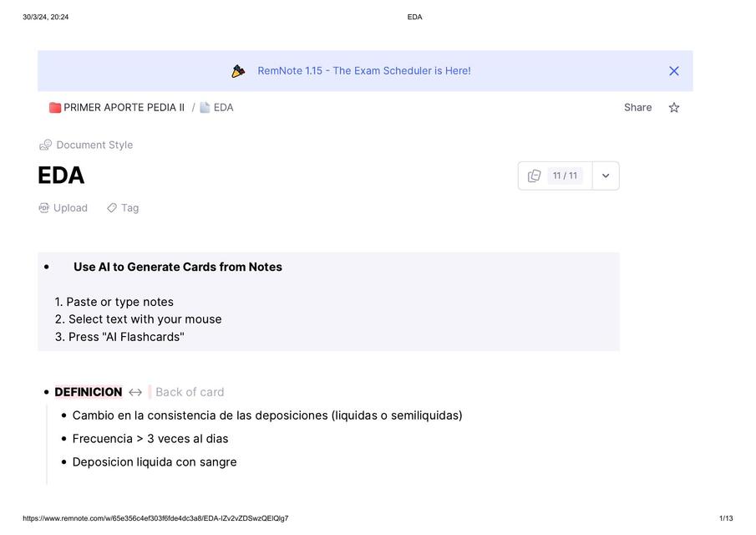The width and height of the screenshot is (756, 535).
Task: Open the Share menu
Action: 637,108
